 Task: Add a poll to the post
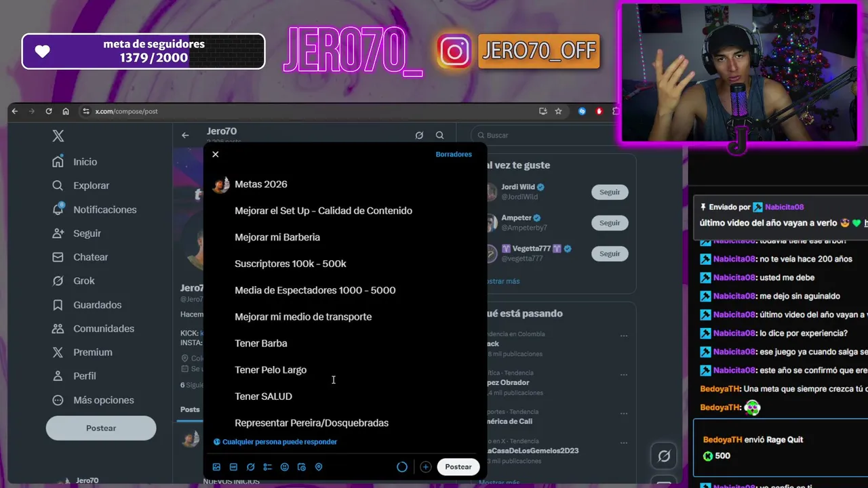tap(267, 467)
